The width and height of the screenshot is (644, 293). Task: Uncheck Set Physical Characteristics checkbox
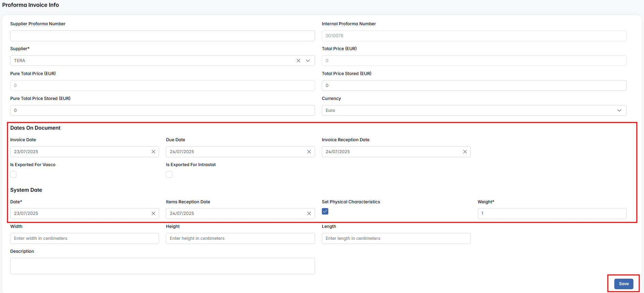click(x=325, y=211)
